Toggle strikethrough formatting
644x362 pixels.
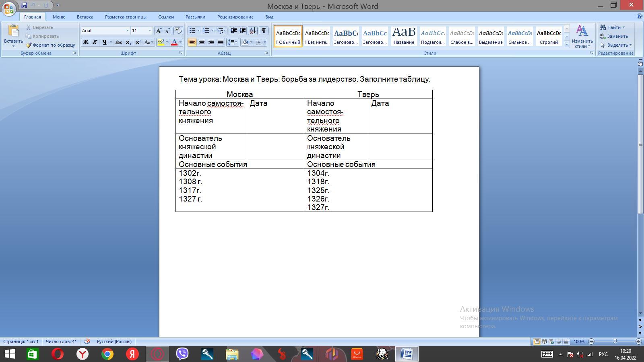pos(119,42)
